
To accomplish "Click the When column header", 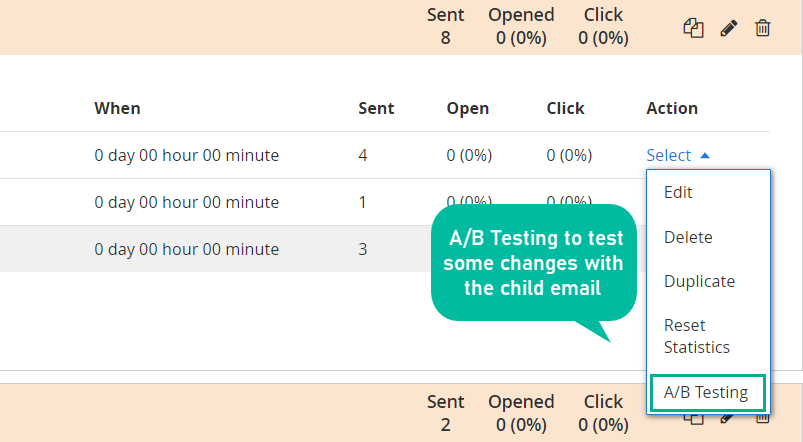I will [x=117, y=108].
